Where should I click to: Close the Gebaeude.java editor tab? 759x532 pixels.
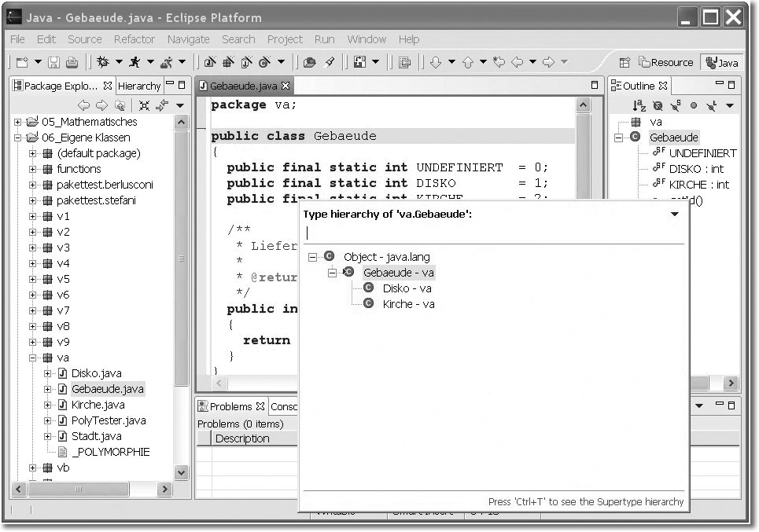pos(286,86)
